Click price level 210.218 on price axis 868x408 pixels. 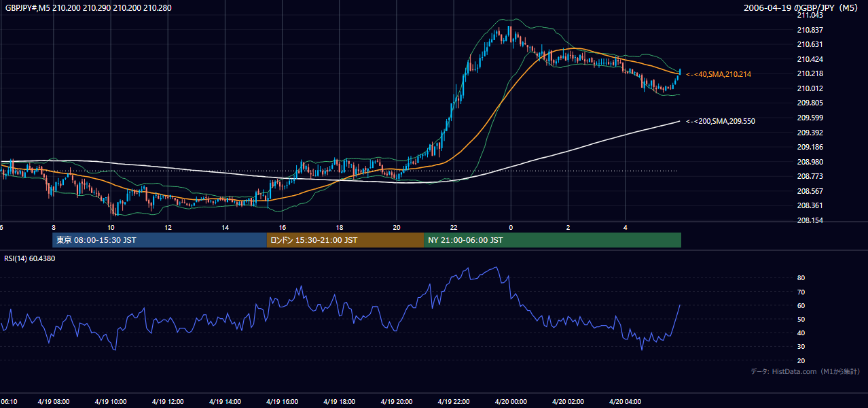pyautogui.click(x=810, y=73)
